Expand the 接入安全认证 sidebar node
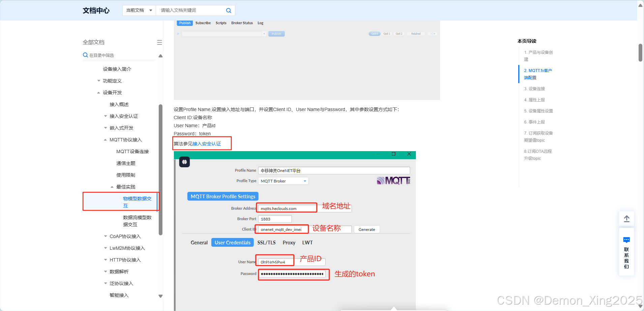 point(105,116)
